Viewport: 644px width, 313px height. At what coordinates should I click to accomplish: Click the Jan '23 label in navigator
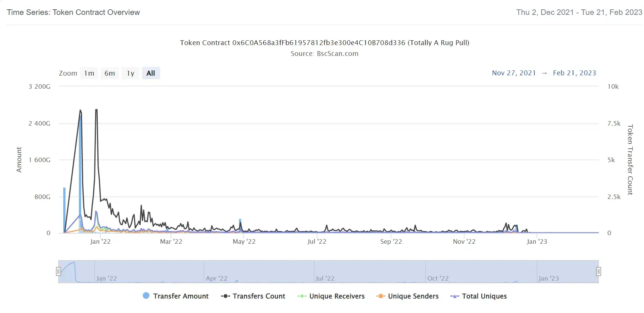(x=548, y=278)
